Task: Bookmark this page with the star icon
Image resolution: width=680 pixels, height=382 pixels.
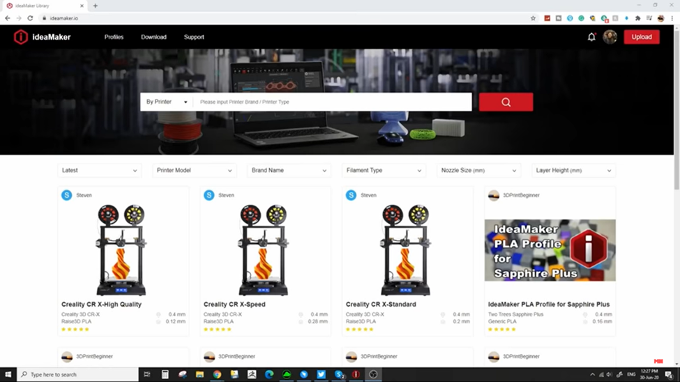Action: coord(533,18)
